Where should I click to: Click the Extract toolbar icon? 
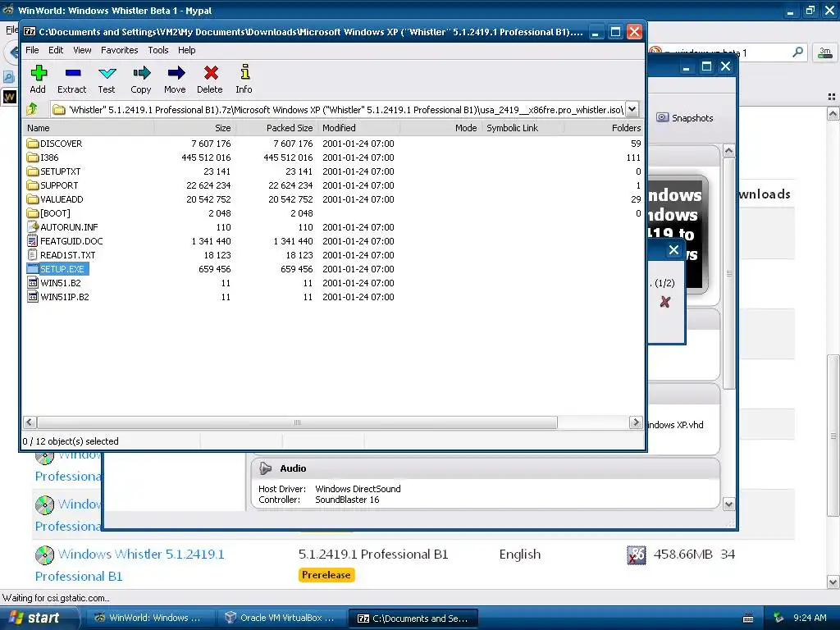72,73
